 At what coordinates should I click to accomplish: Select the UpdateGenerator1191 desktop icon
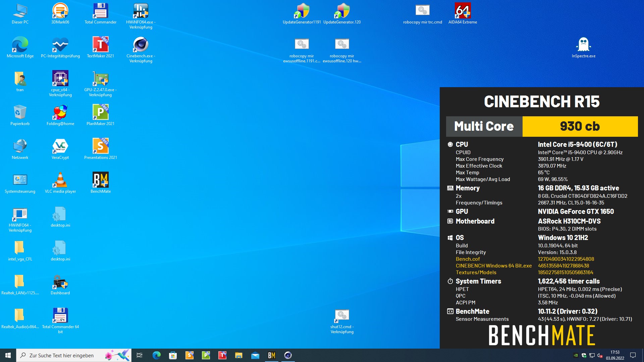click(302, 14)
